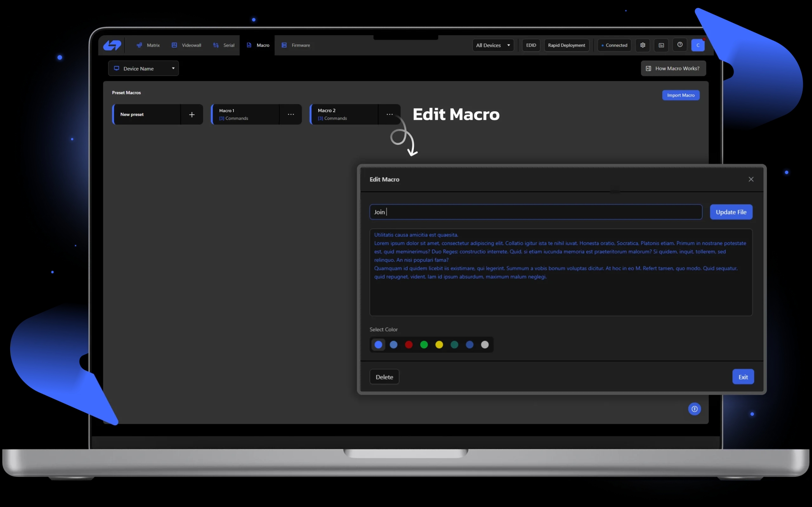812x507 pixels.
Task: Open the EDID menu item
Action: point(531,45)
